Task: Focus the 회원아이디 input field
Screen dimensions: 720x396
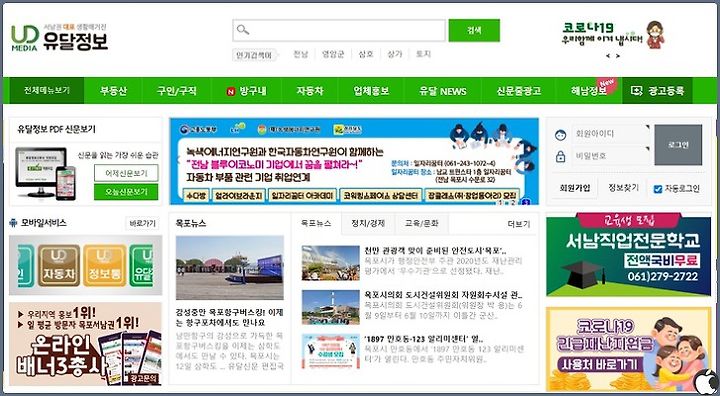Action: pyautogui.click(x=611, y=135)
